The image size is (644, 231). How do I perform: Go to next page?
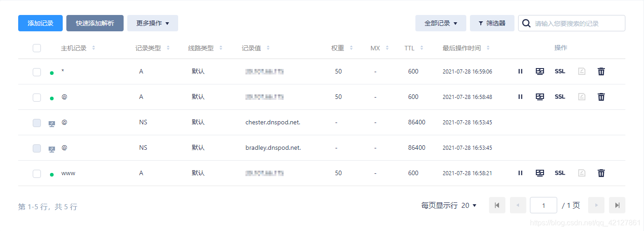[596, 205]
